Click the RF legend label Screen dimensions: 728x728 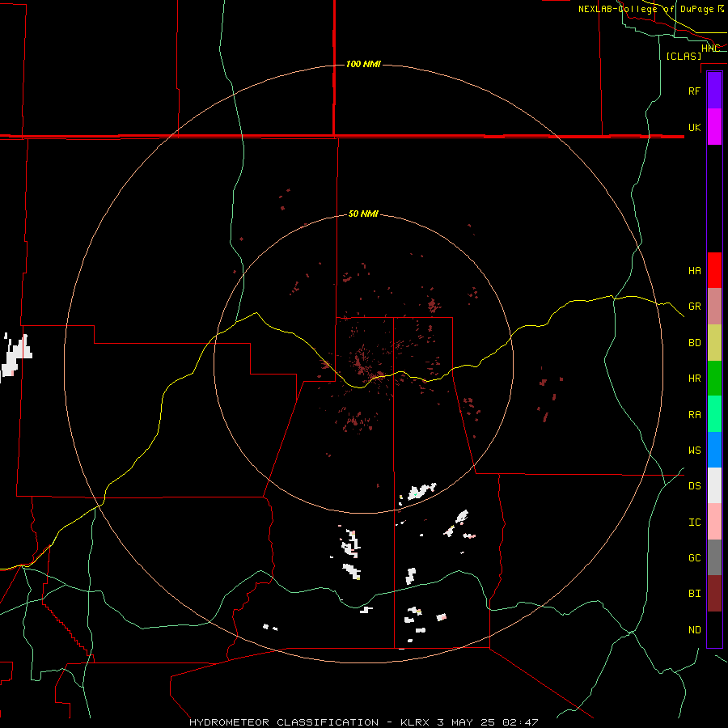coord(694,91)
